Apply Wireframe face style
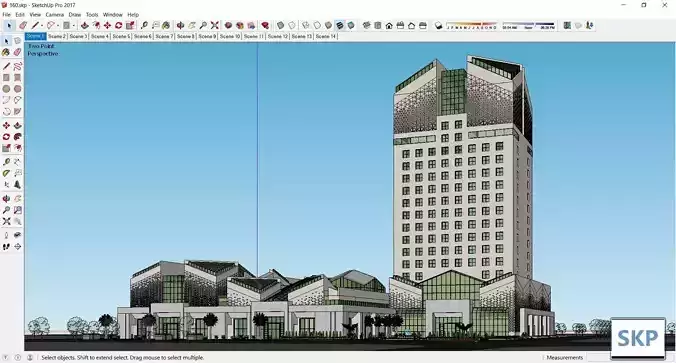 [x=306, y=25]
